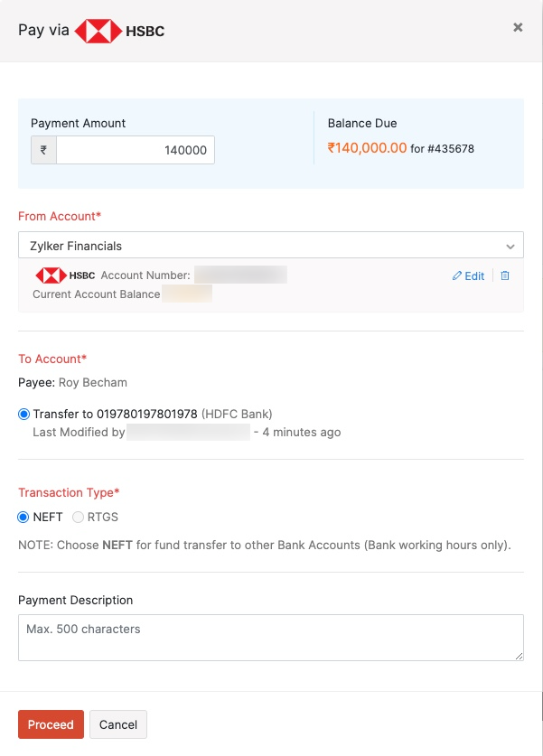Click the rupee currency symbol next to Payment Amount
The image size is (543, 756).
42,149
